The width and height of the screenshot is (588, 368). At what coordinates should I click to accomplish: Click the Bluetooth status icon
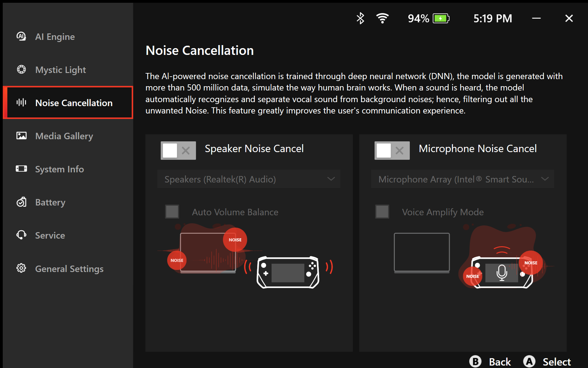(360, 18)
